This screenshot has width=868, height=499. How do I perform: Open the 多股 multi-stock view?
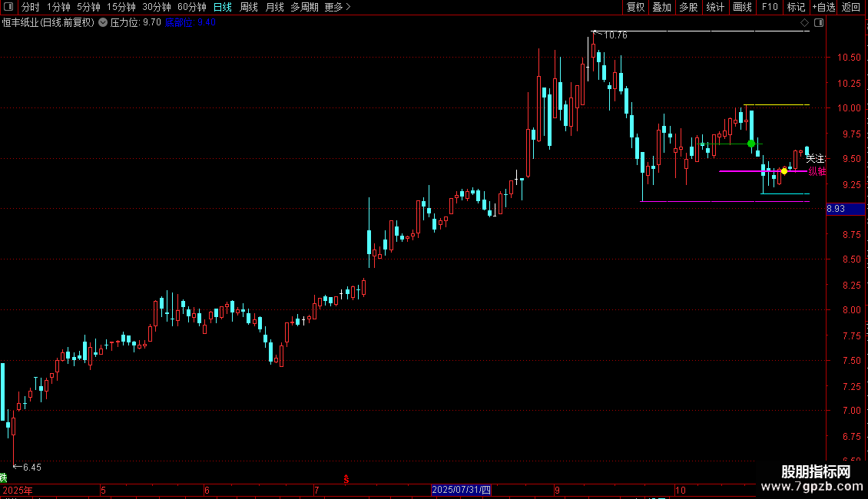688,7
